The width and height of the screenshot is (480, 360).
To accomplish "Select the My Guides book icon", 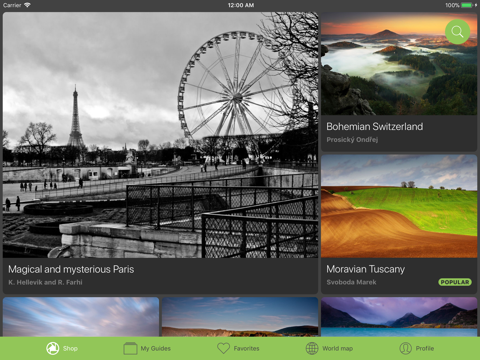I will pyautogui.click(x=130, y=348).
